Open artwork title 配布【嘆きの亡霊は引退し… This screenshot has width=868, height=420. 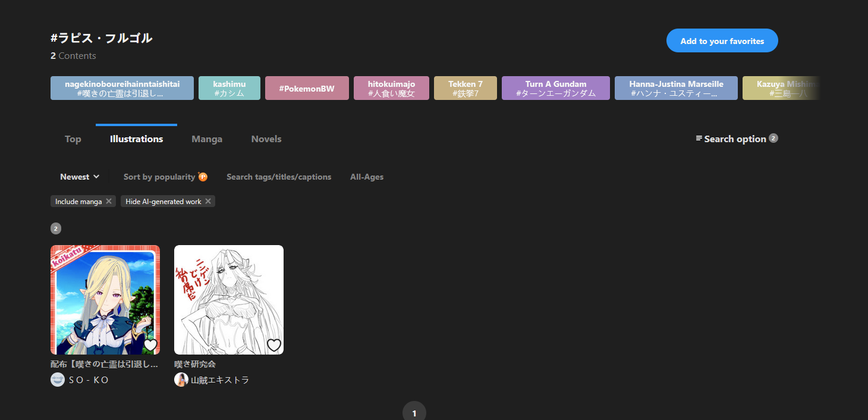(105, 363)
